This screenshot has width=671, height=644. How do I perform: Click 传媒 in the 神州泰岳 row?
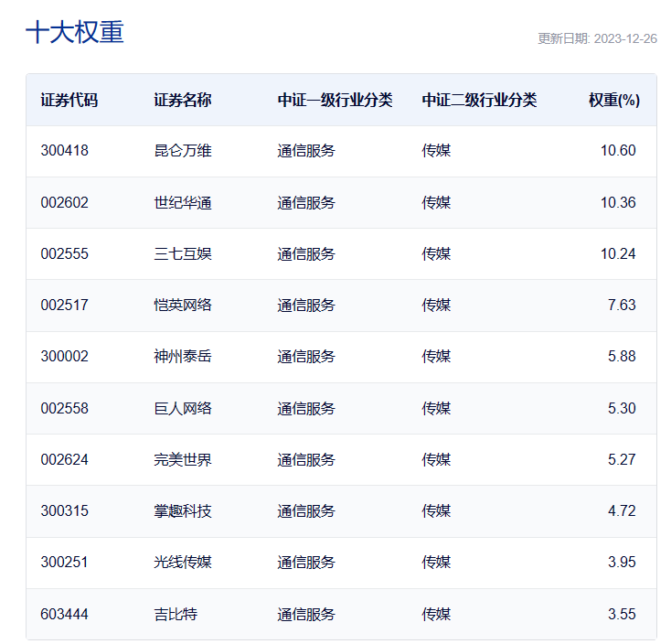coord(436,356)
